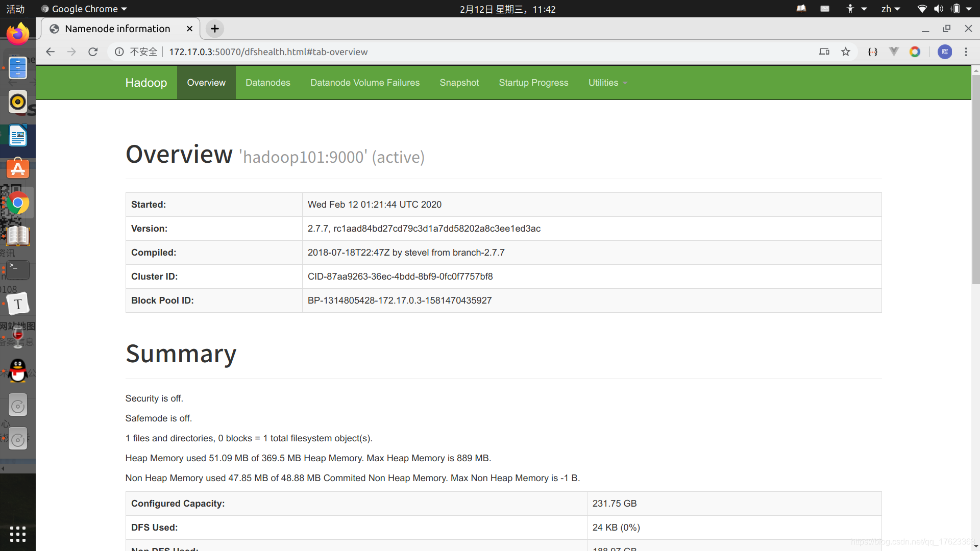
Task: Click the Non Heap Memory used line
Action: pos(353,478)
